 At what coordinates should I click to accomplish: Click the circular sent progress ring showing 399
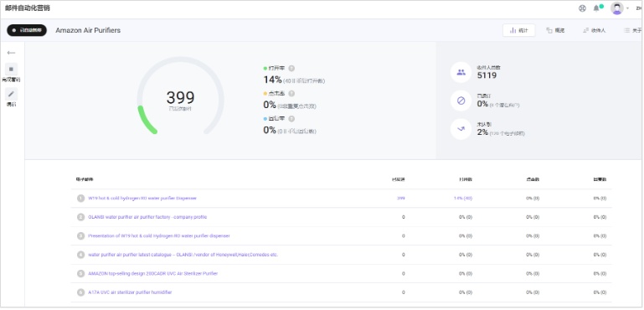[x=180, y=96]
